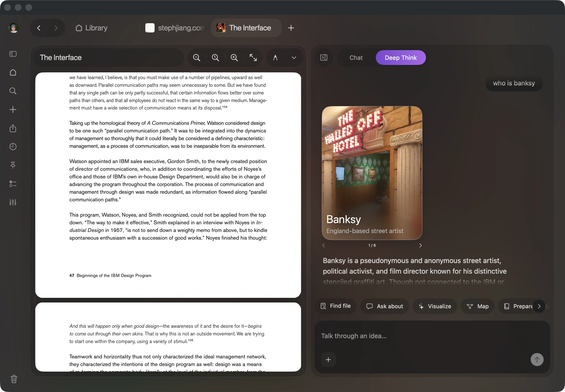The width and height of the screenshot is (565, 392).
Task: Open the user profile avatar
Action: (14, 28)
